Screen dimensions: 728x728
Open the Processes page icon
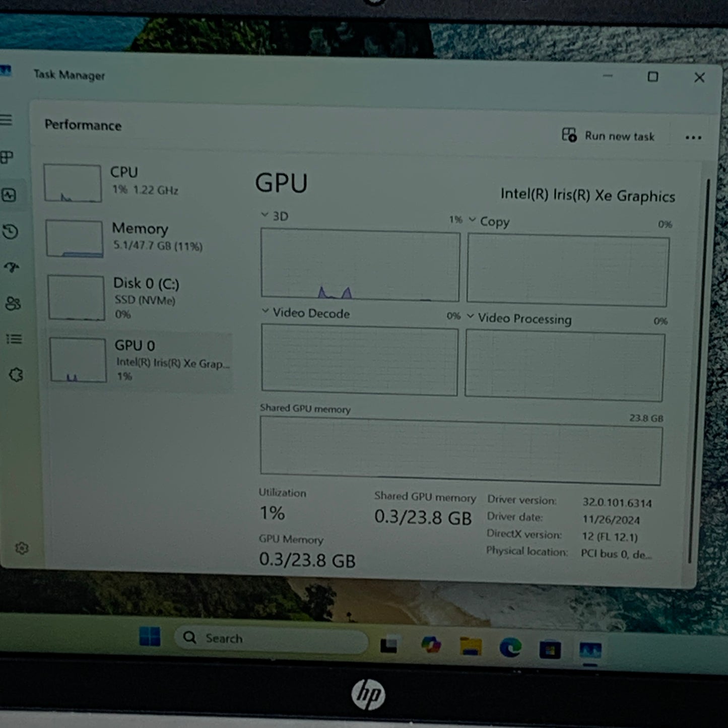(7, 157)
